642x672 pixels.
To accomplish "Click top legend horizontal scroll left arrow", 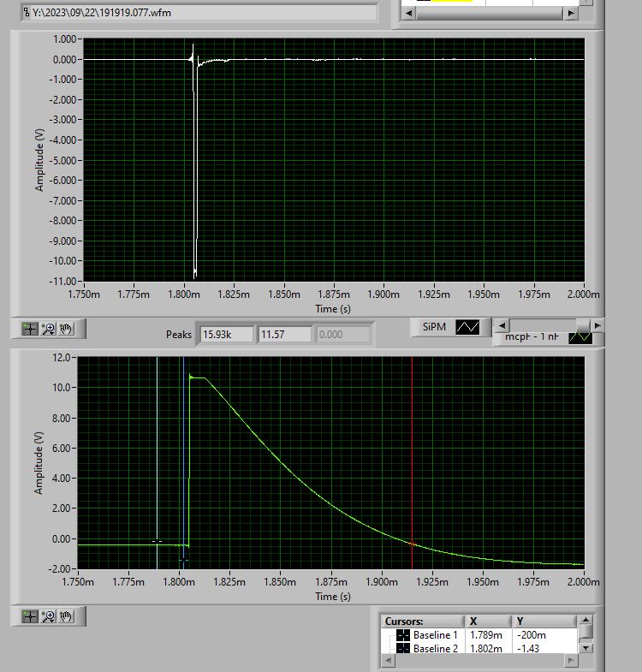I will [x=409, y=14].
